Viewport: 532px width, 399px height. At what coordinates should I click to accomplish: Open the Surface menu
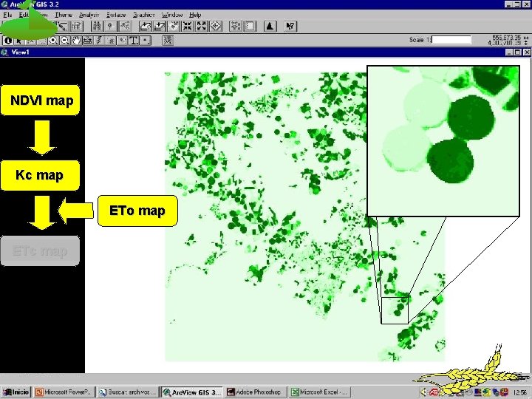tap(116, 15)
